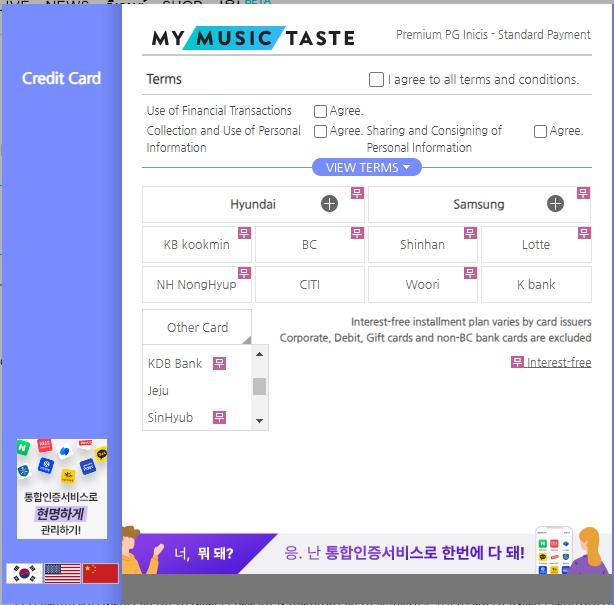This screenshot has height=605, width=614.
Task: Click the card list scroll down arrow
Action: [259, 421]
